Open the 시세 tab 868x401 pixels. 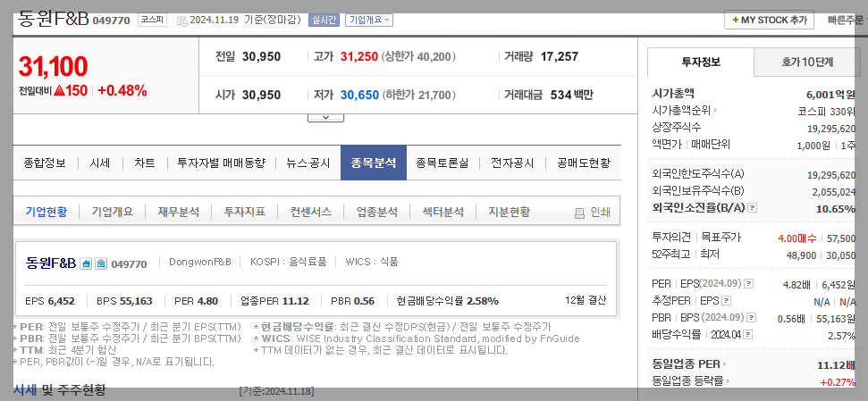pos(99,163)
